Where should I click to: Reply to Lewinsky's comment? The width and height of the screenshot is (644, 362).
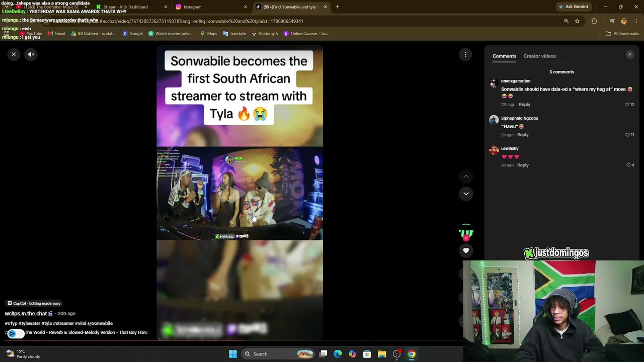tap(523, 165)
